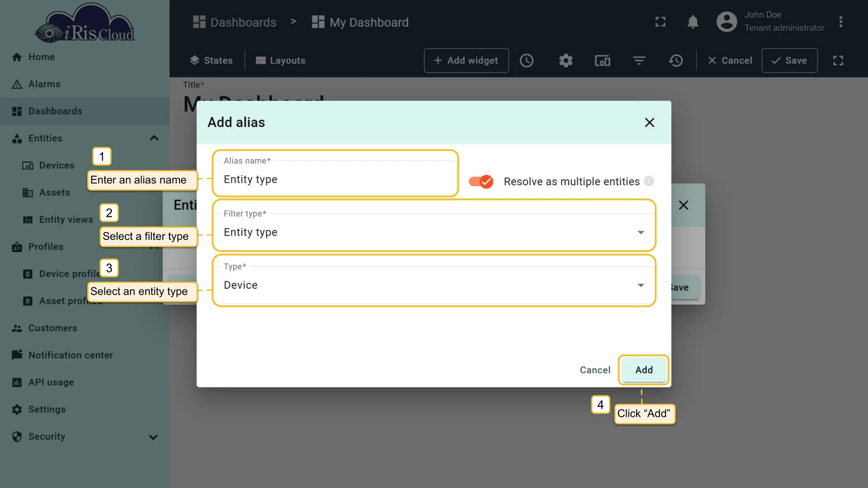Open entity aliases icon in toolbar

pos(602,61)
